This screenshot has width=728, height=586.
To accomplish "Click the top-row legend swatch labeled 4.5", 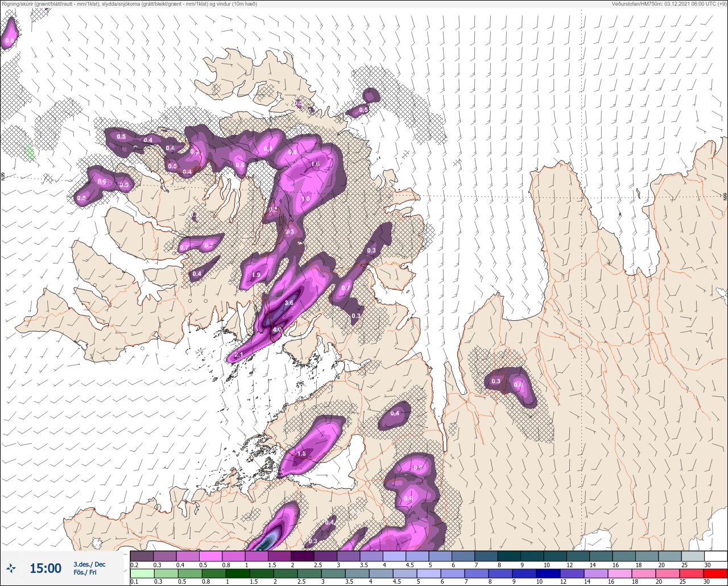I will 417,556.
